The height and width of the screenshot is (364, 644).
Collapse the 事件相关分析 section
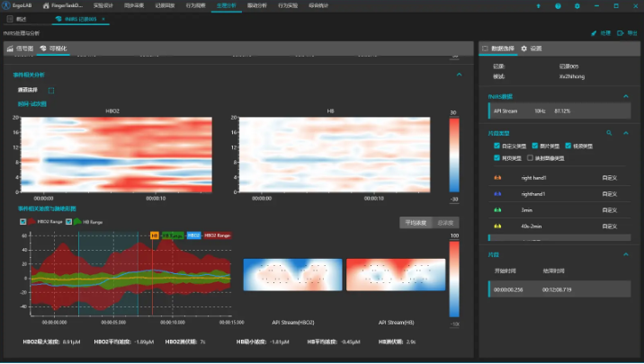click(x=459, y=75)
